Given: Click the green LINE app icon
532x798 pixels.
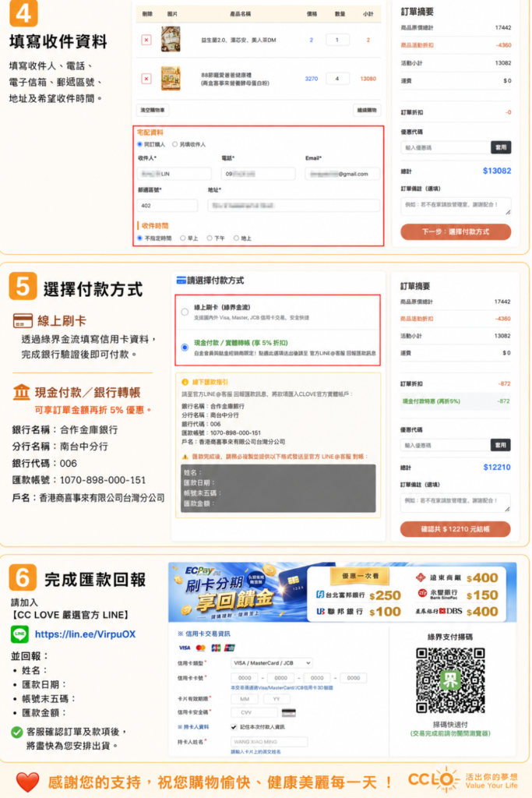Looking at the screenshot, I should tap(19, 634).
